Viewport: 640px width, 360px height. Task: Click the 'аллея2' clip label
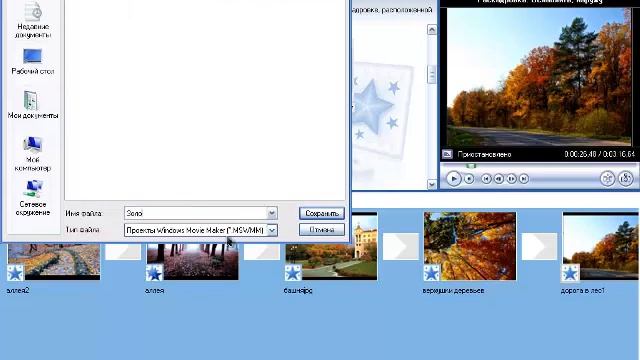(18, 291)
